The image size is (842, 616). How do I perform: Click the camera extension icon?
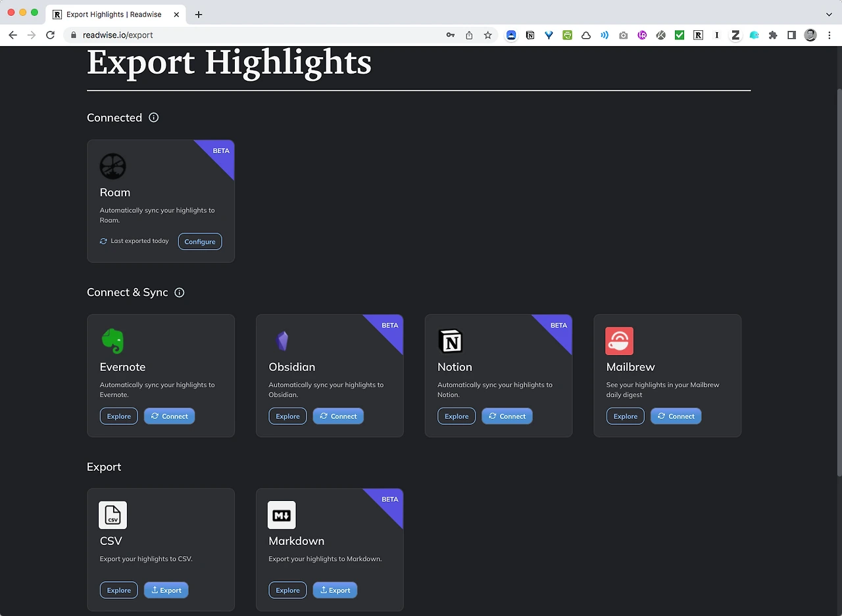623,35
